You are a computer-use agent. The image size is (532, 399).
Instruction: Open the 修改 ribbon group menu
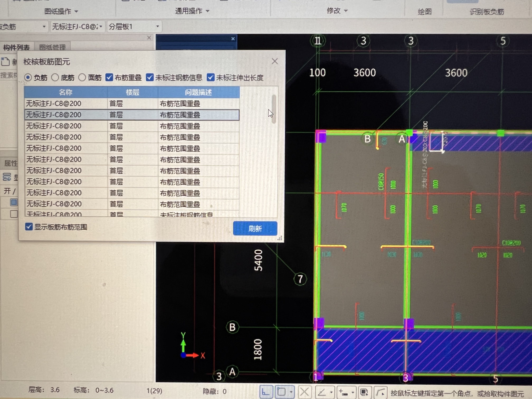(x=337, y=11)
